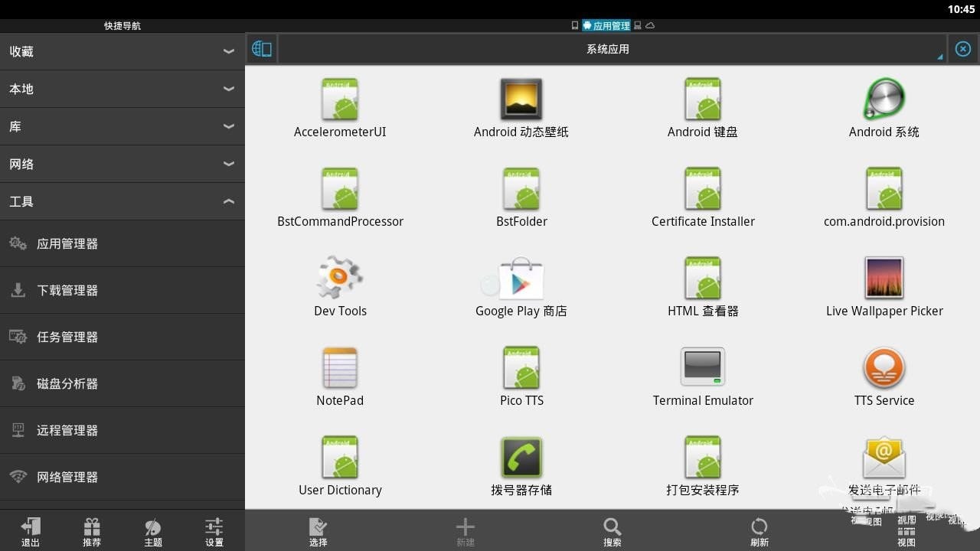Open 任务管理器 from sidebar
The image size is (980, 551).
click(122, 337)
